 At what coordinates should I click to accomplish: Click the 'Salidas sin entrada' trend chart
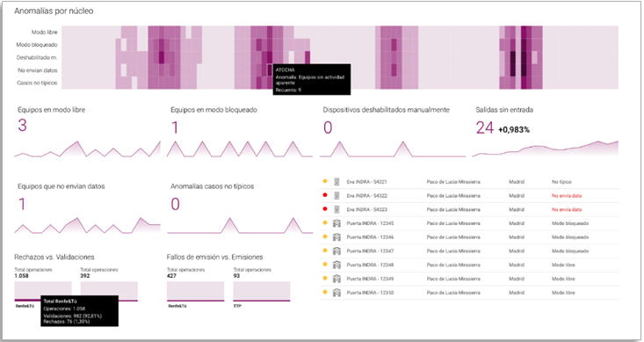click(x=546, y=149)
